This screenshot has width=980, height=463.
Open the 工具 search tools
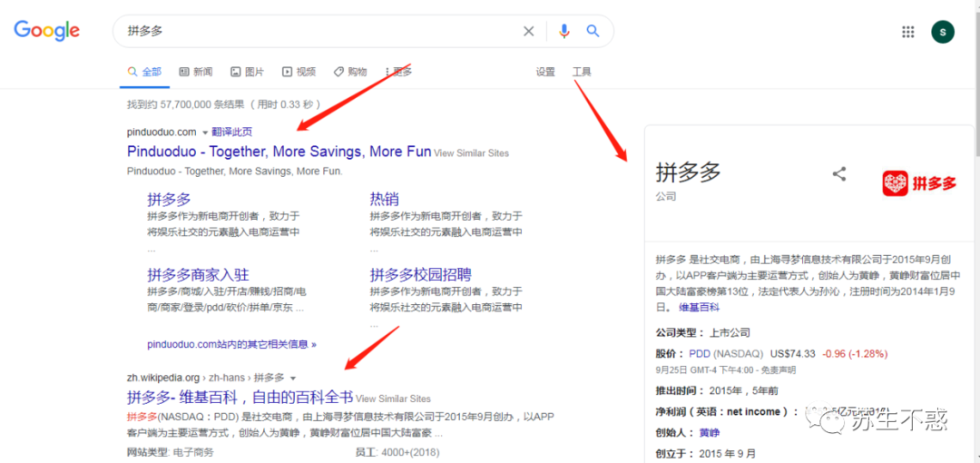point(582,72)
